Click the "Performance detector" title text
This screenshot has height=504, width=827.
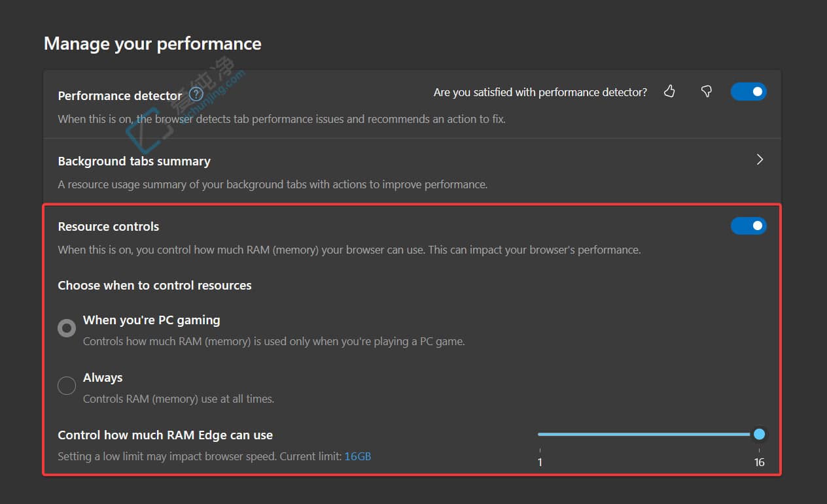(120, 96)
